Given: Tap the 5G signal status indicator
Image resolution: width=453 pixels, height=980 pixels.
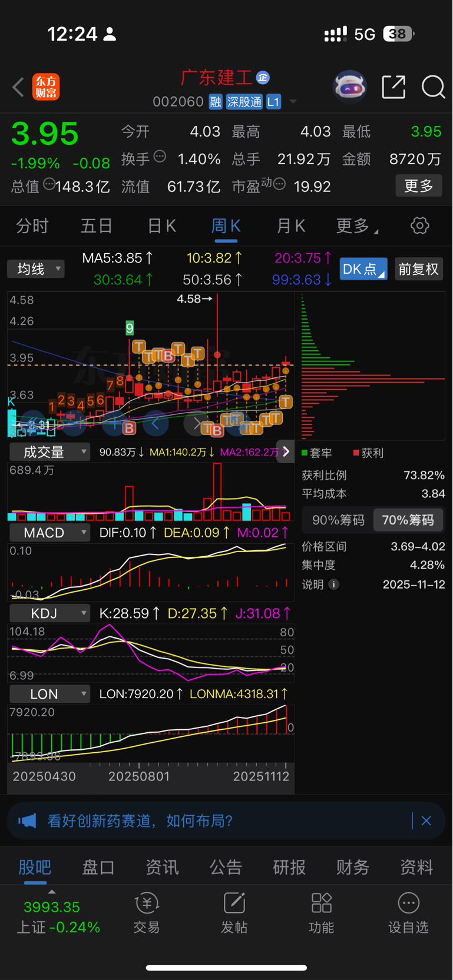Looking at the screenshot, I should 365,34.
